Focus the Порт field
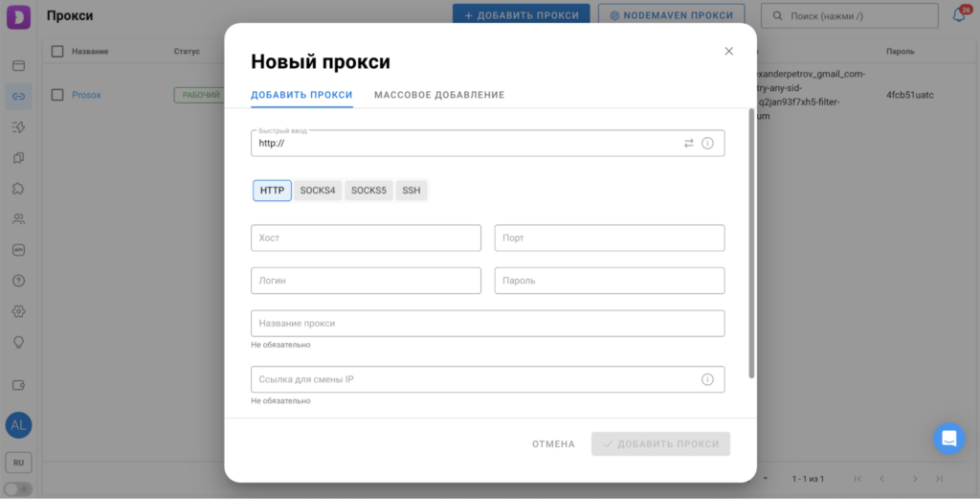The width and height of the screenshot is (980, 499). pos(610,238)
